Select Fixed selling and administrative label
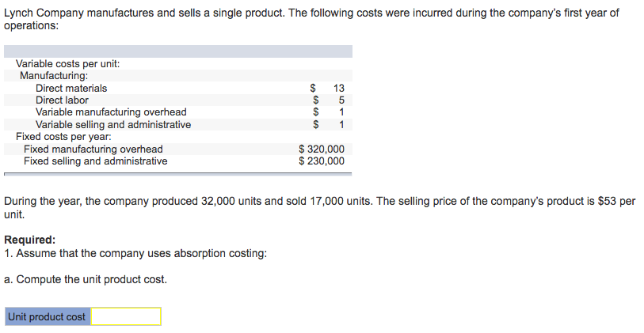This screenshot has height=333, width=644. (x=96, y=161)
